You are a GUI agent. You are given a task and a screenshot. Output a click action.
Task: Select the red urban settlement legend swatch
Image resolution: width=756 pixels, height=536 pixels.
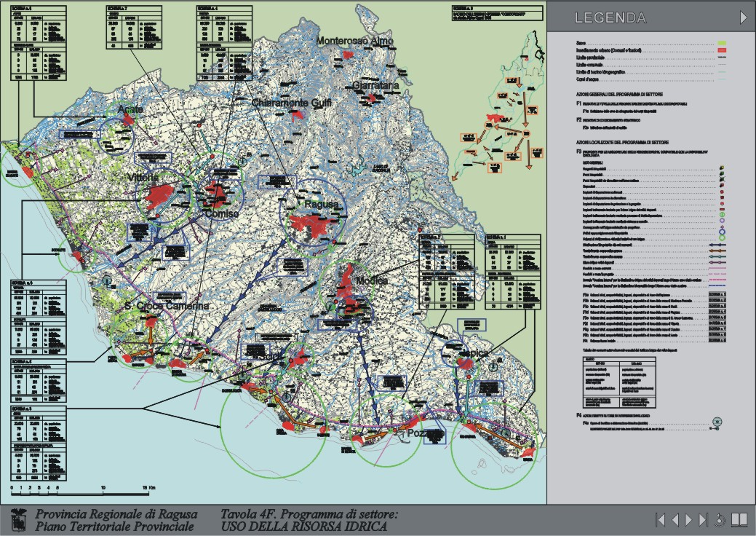pyautogui.click(x=723, y=51)
